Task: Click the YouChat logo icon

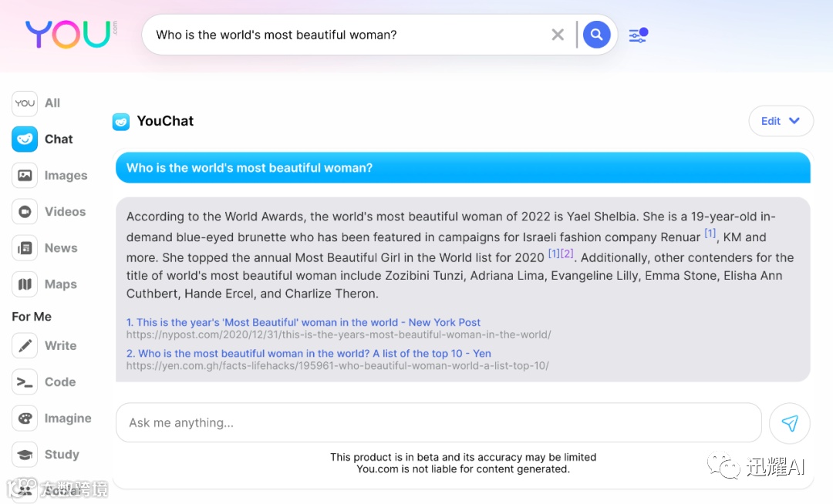Action: point(121,122)
